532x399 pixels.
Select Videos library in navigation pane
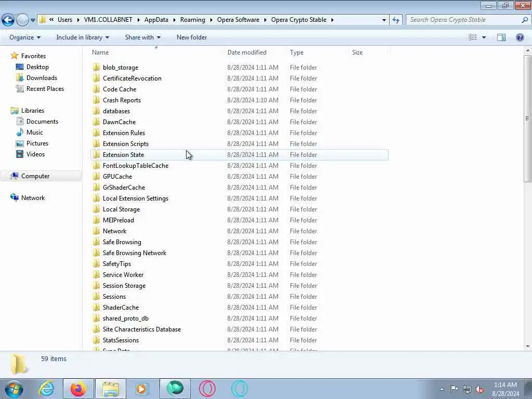point(35,154)
